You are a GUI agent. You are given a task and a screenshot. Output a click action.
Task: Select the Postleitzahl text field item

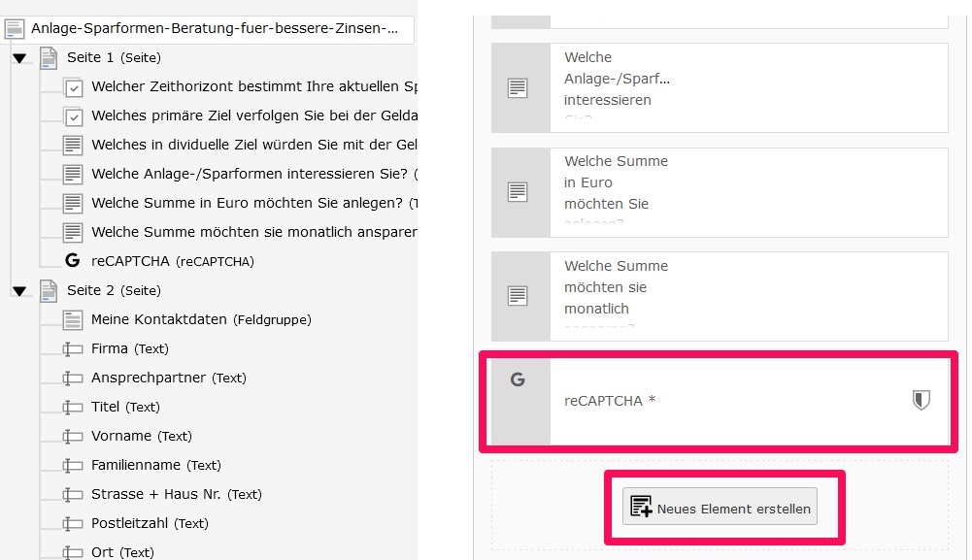coord(150,523)
